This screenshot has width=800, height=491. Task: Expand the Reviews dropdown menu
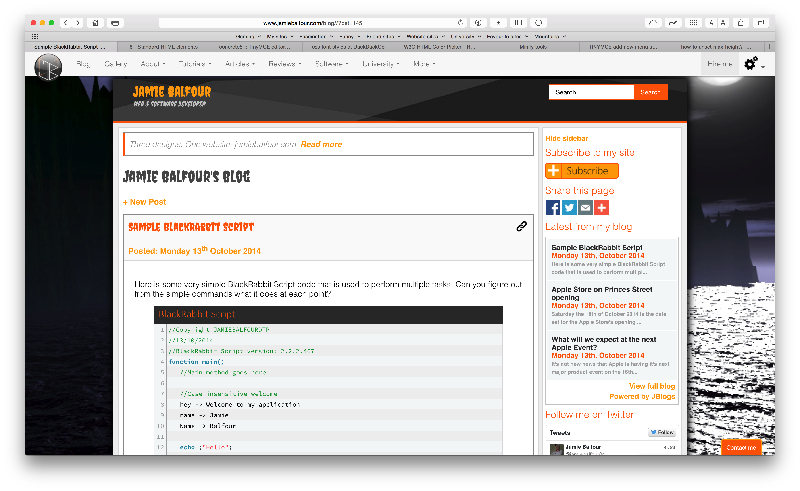(286, 64)
